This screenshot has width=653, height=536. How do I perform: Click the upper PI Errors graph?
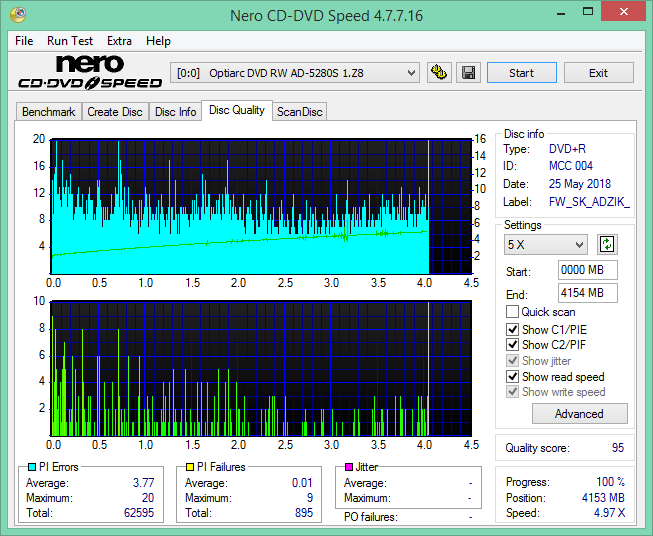pyautogui.click(x=261, y=206)
